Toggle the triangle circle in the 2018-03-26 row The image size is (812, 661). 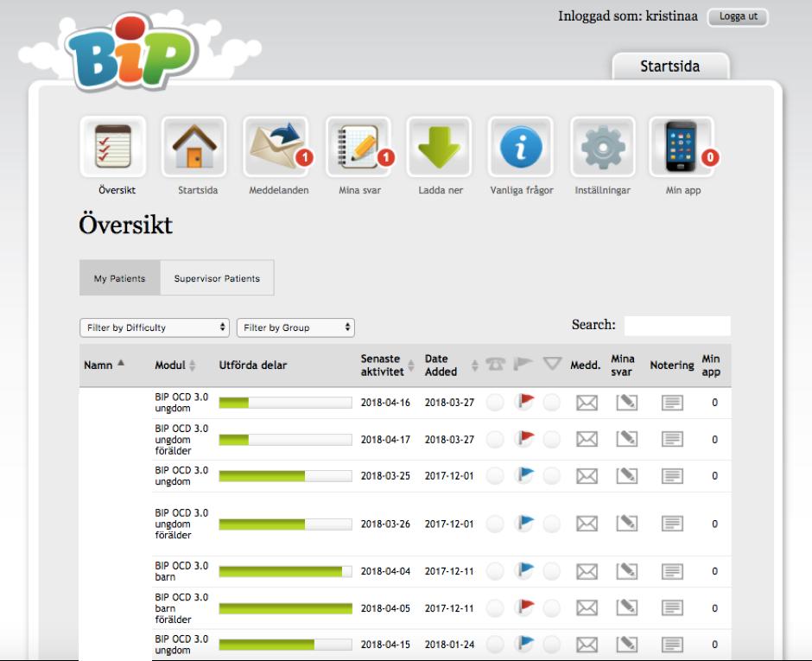[x=552, y=524]
